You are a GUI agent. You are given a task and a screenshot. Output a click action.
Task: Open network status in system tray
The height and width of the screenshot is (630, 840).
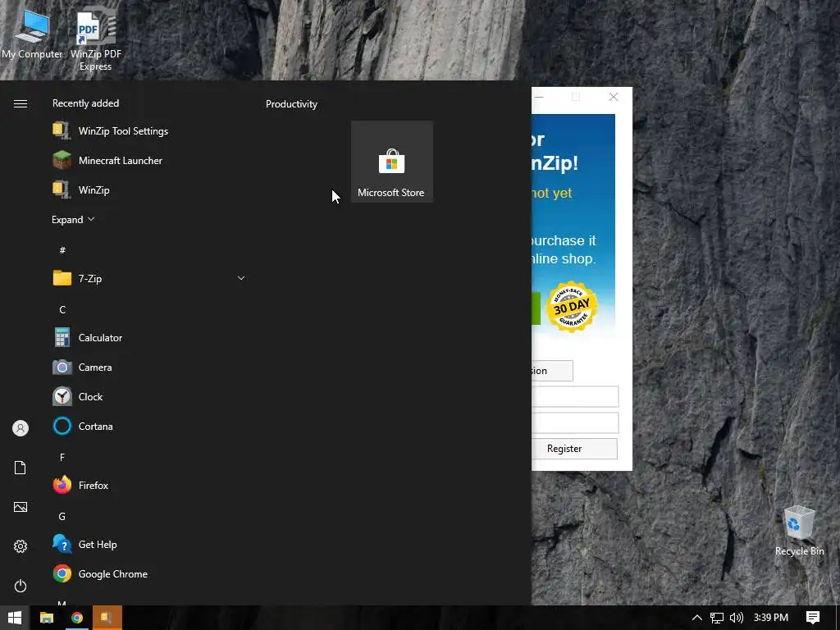tap(717, 618)
